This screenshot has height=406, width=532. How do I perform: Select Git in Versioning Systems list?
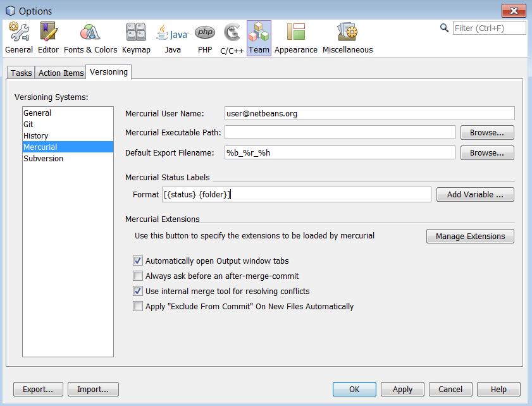pyautogui.click(x=28, y=125)
